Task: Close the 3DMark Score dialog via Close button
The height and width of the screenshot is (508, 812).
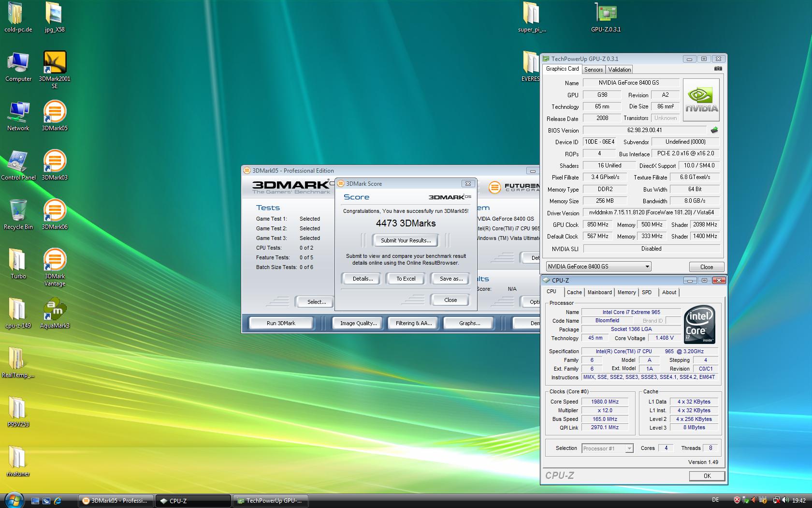Action: (450, 300)
